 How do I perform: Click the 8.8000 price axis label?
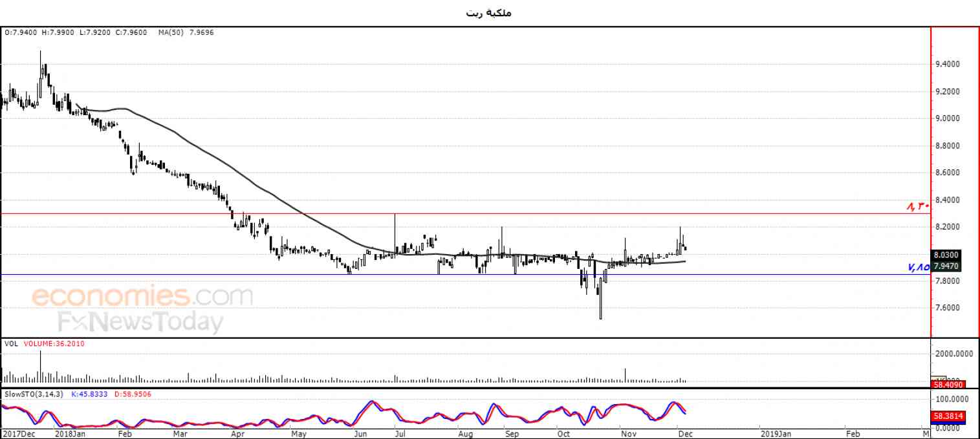click(947, 145)
